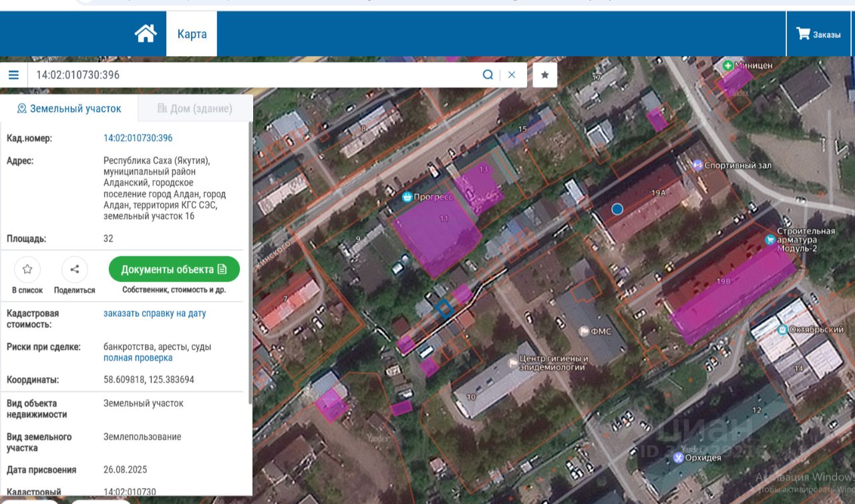Run search with the magnifier icon
This screenshot has width=855, height=504.
tap(488, 75)
